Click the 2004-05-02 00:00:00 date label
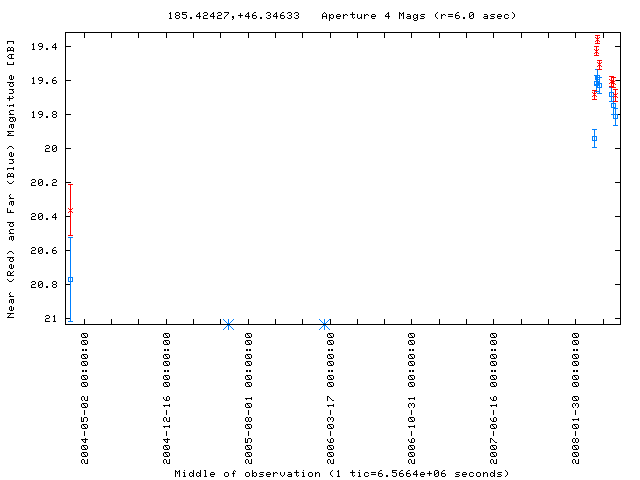The height and width of the screenshot is (480, 640). [84, 398]
